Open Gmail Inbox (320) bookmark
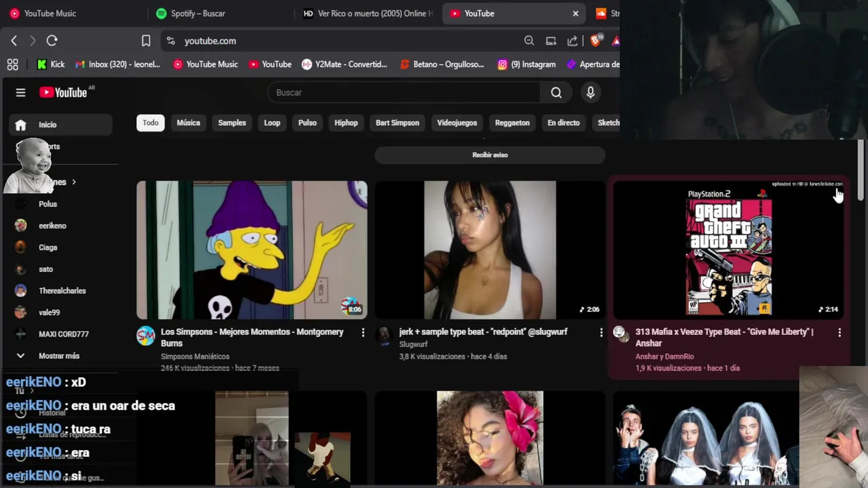868x488 pixels. click(117, 64)
